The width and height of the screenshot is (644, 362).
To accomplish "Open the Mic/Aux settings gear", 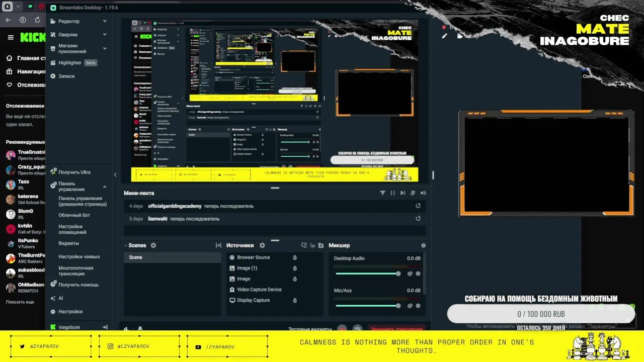I will (x=418, y=306).
